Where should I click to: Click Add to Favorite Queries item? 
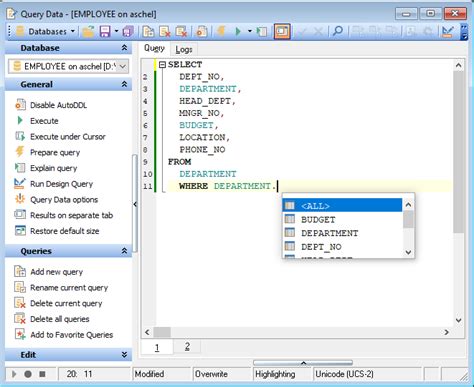[x=64, y=335]
